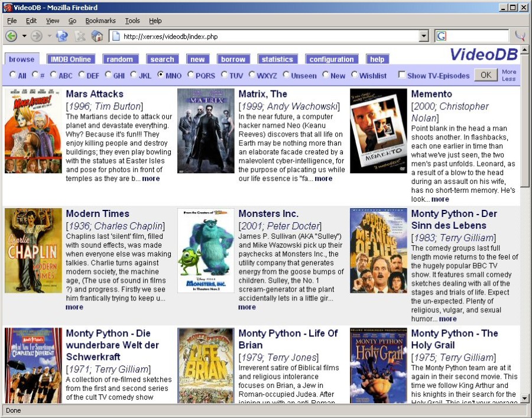Open the View menu
532x418 pixels.
pos(53,21)
